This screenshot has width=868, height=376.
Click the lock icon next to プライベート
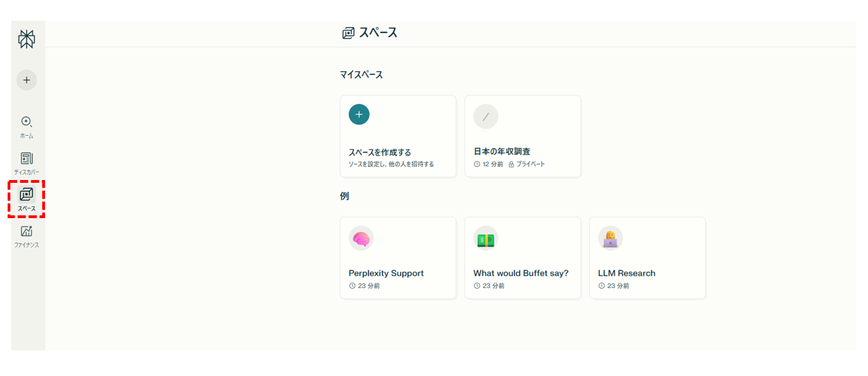[512, 164]
